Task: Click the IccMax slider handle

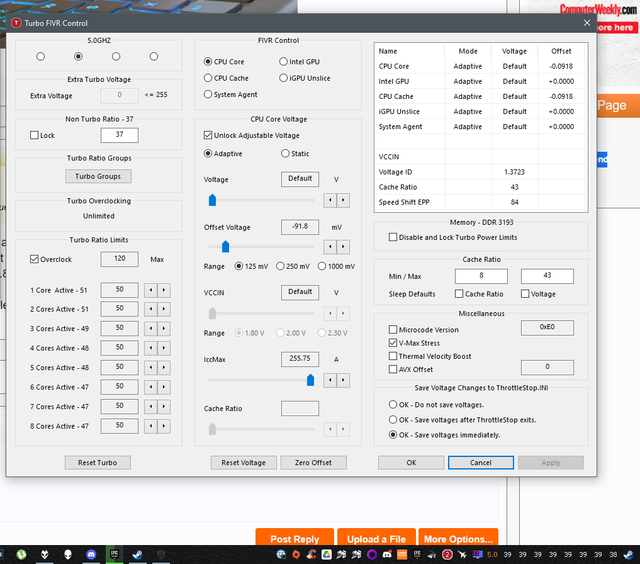Action: [310, 380]
